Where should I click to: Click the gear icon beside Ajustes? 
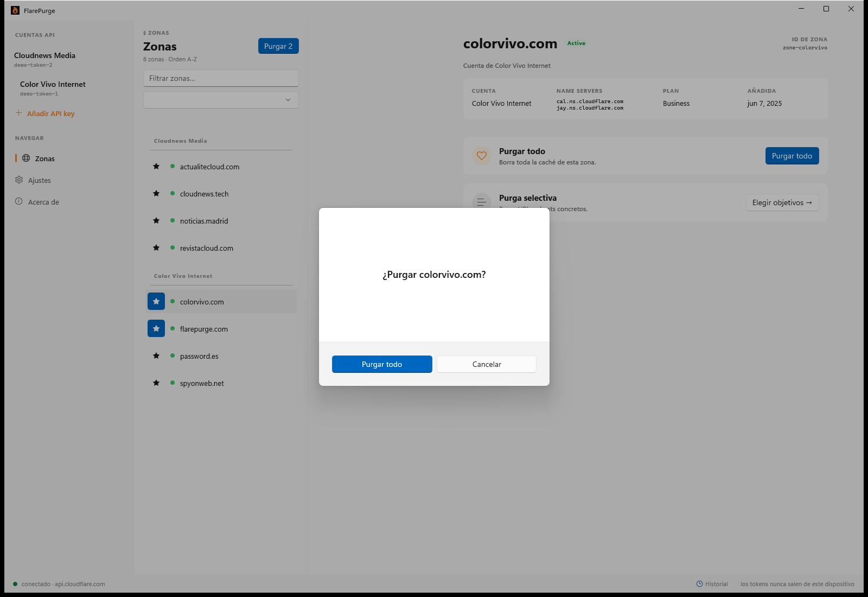point(19,180)
